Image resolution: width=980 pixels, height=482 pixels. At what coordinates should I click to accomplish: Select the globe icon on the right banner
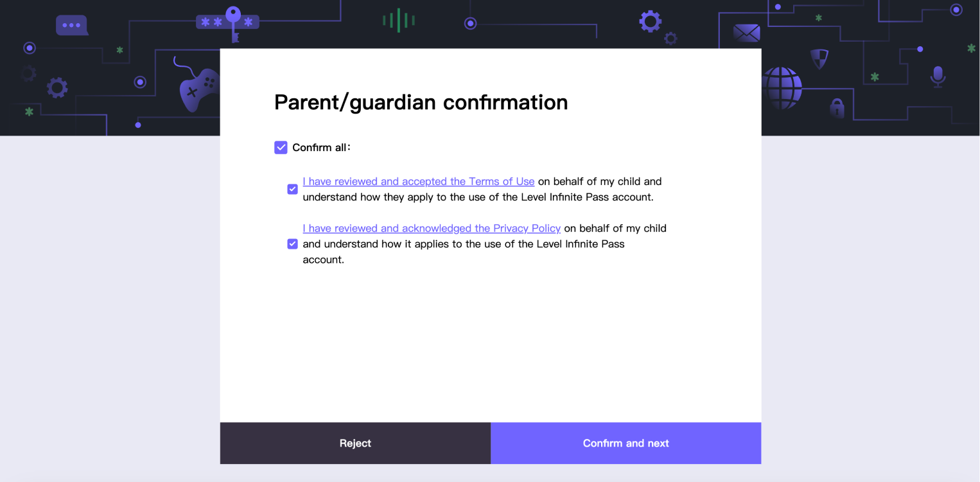782,89
